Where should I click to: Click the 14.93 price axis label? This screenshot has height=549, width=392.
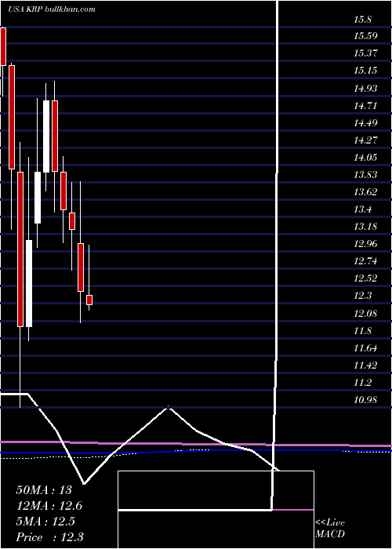(365, 88)
